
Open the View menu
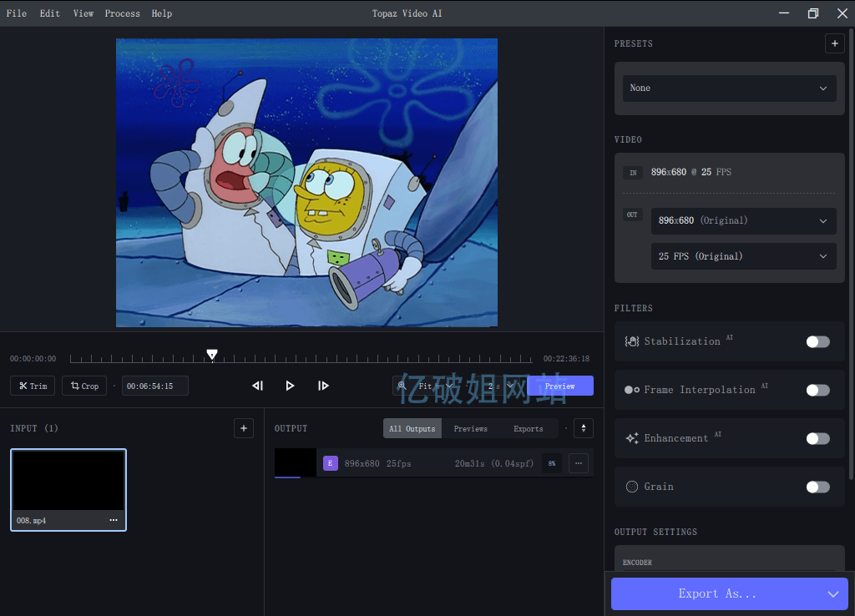83,13
